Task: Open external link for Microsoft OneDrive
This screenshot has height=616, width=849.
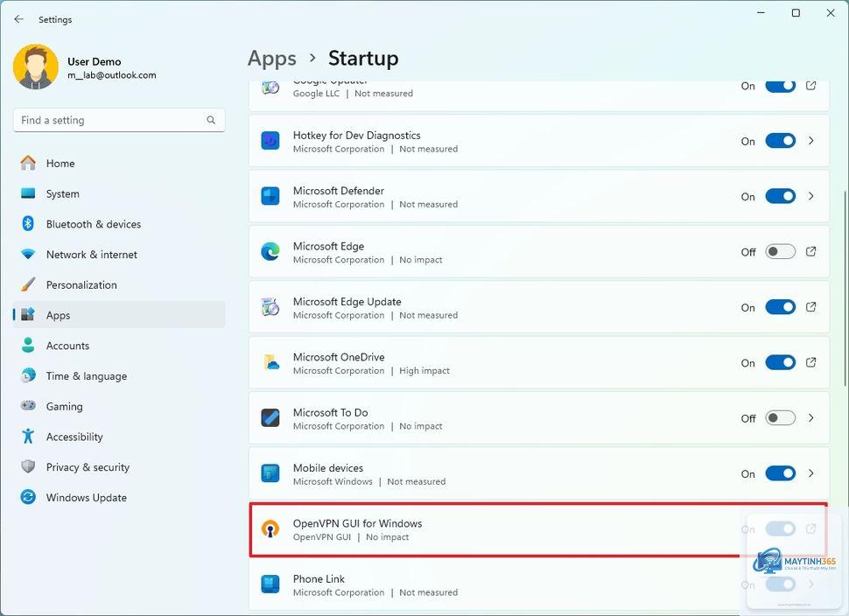Action: [x=810, y=362]
